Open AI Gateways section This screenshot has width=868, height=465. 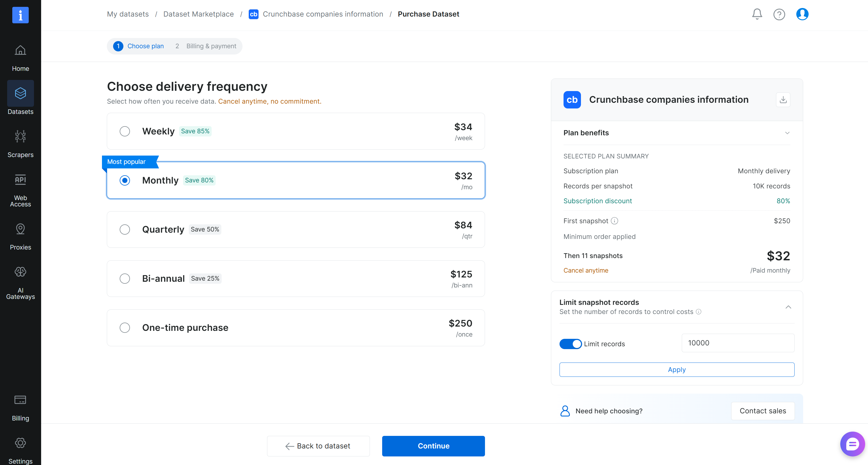(x=20, y=283)
